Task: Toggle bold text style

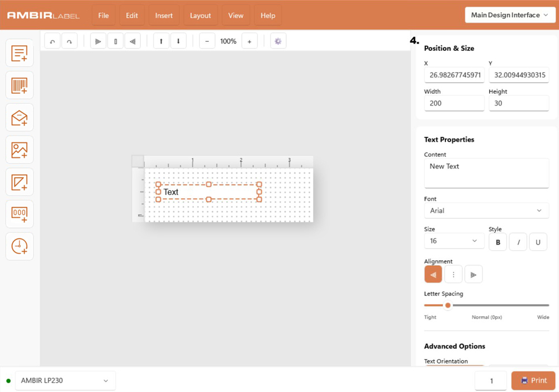Action: tap(498, 242)
